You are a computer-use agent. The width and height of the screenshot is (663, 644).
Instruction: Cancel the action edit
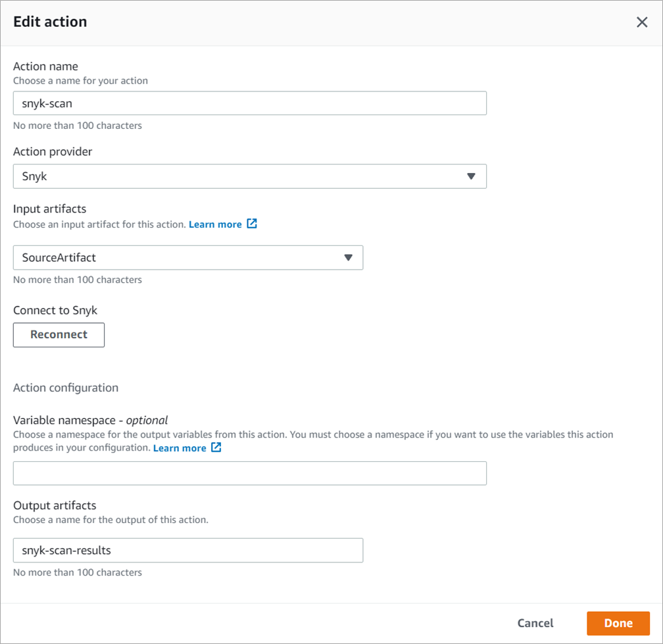click(535, 623)
